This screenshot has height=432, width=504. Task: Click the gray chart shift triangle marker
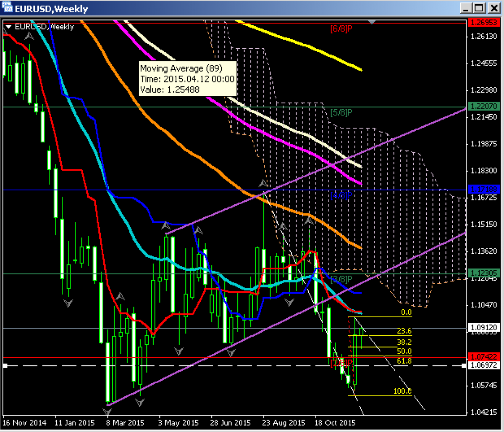372,21
